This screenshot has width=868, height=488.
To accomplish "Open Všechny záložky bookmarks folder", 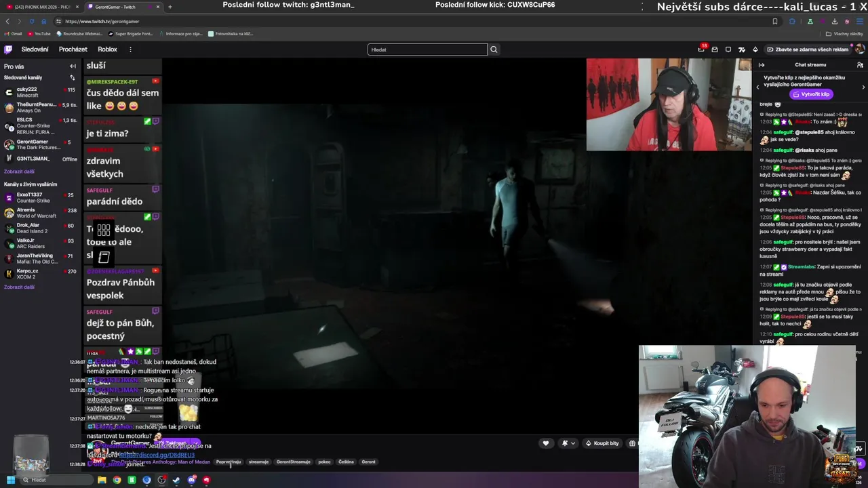I will coord(845,34).
